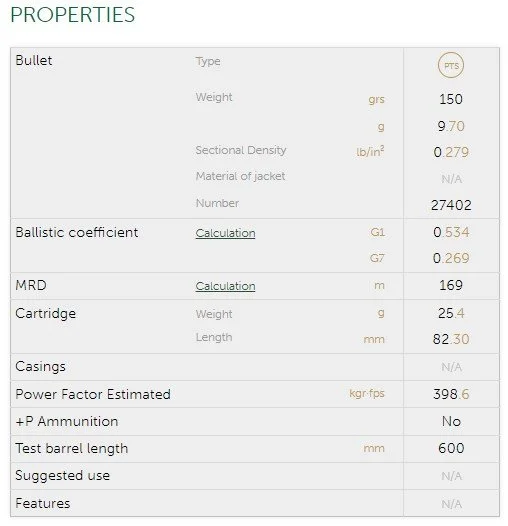Click the Features row label
This screenshot has width=508, height=526.
click(43, 503)
